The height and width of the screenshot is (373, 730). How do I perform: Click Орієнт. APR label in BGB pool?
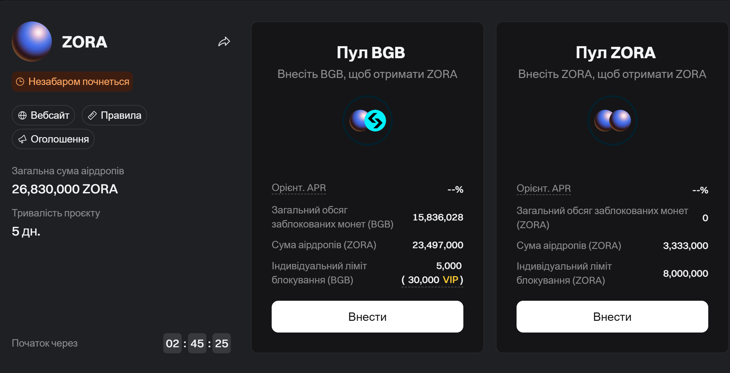click(299, 188)
